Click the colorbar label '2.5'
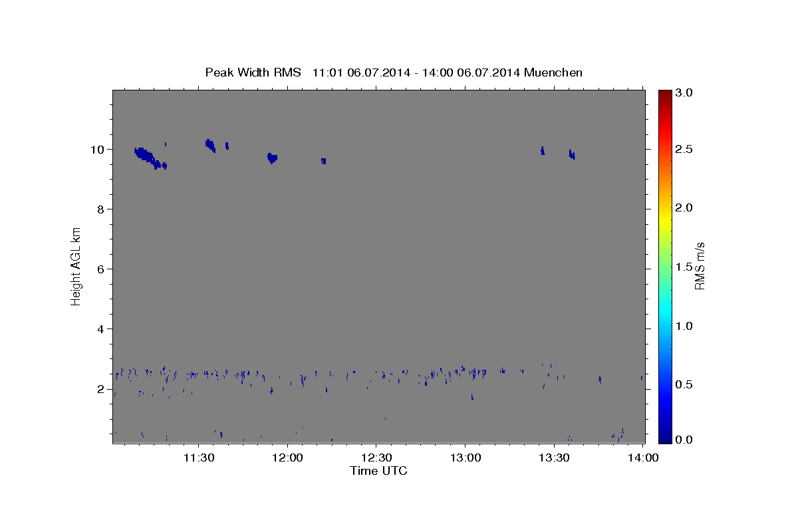Screen dimensions: 798x532 (x=684, y=150)
